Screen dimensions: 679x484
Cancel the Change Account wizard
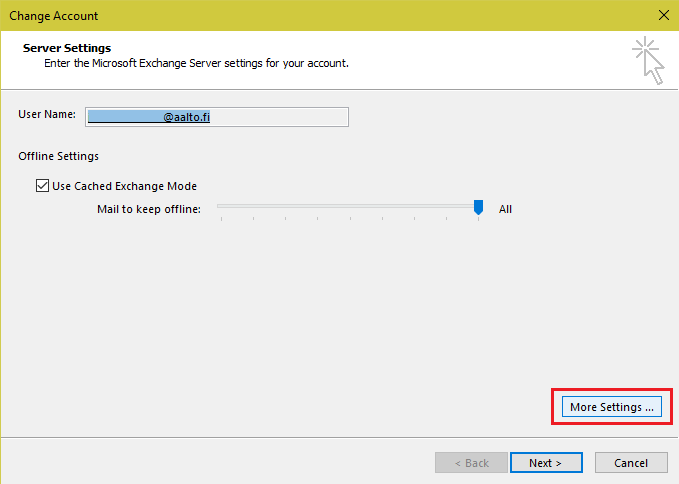(x=631, y=463)
